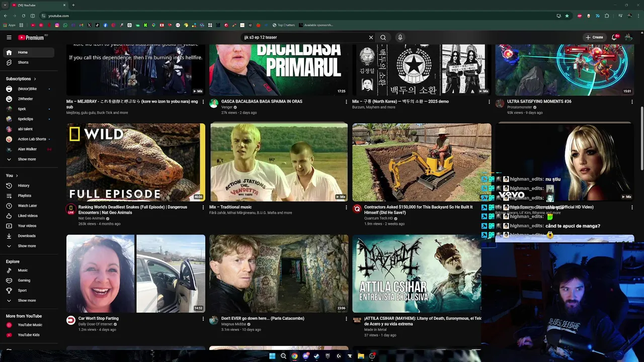This screenshot has width=644, height=362.
Task: Start voice search with microphone
Action: (400, 37)
